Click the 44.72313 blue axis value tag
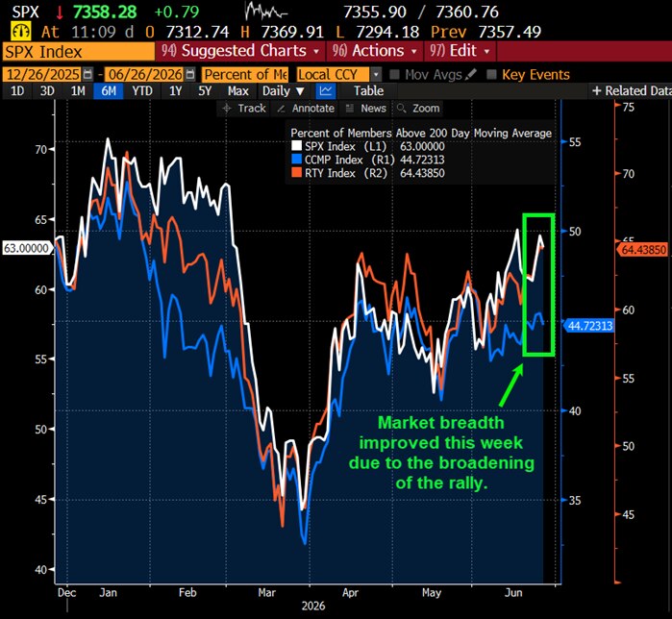This screenshot has width=672, height=619. 589,326
